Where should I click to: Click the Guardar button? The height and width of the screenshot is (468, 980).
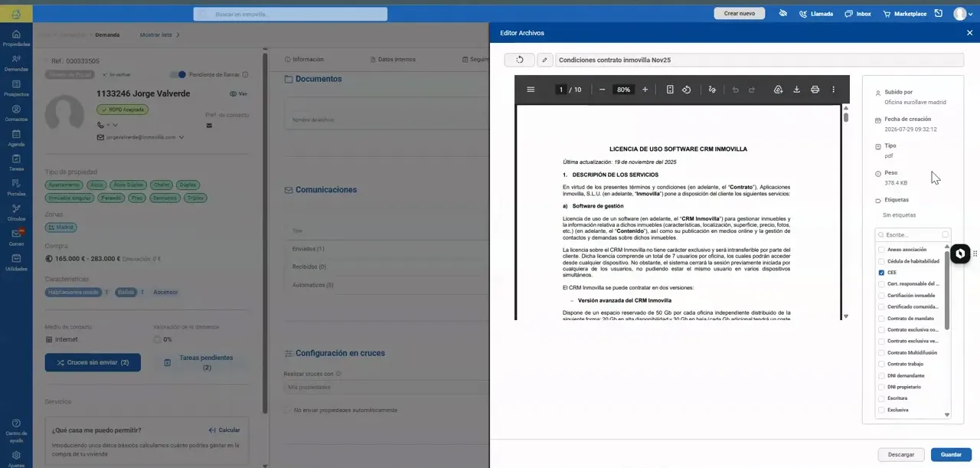click(x=951, y=455)
